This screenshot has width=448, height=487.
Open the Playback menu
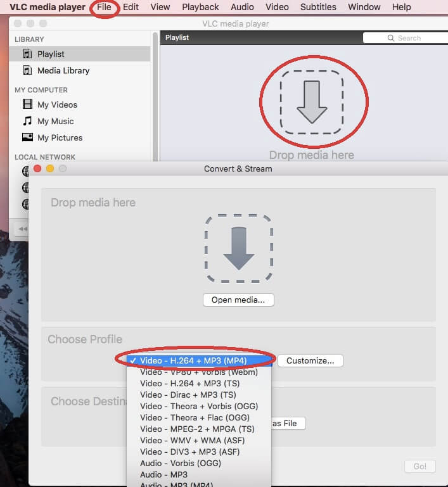(x=200, y=7)
